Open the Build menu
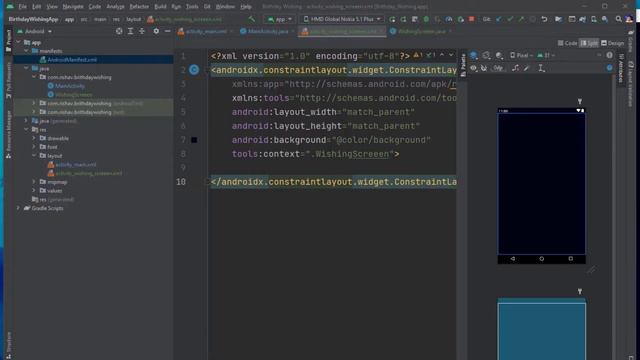 (160, 7)
